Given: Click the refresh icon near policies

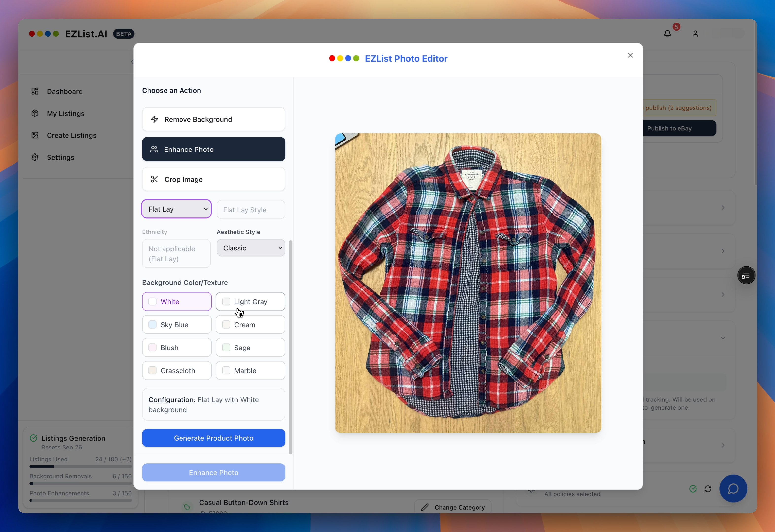Looking at the screenshot, I should (x=708, y=489).
